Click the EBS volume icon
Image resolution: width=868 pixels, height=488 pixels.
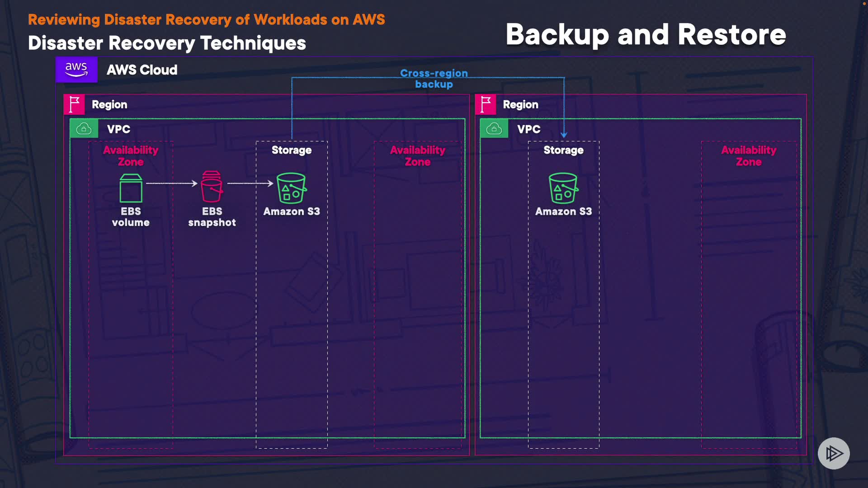[x=131, y=188]
